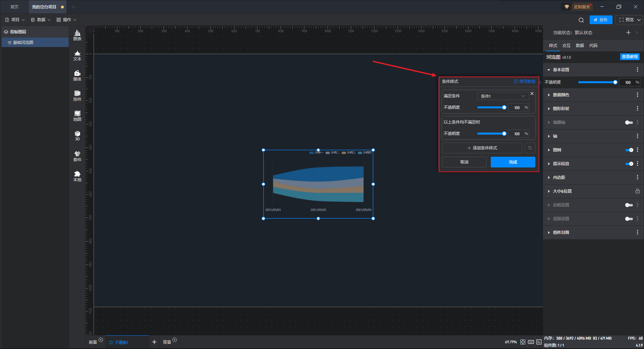Open the 项目 menu
This screenshot has width=644, height=349.
(15, 20)
